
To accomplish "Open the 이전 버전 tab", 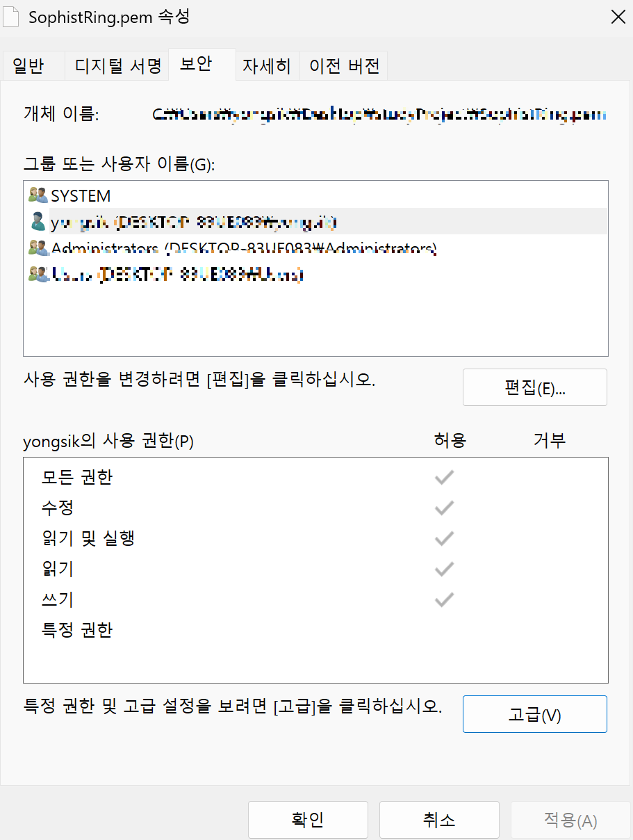I will pos(344,66).
